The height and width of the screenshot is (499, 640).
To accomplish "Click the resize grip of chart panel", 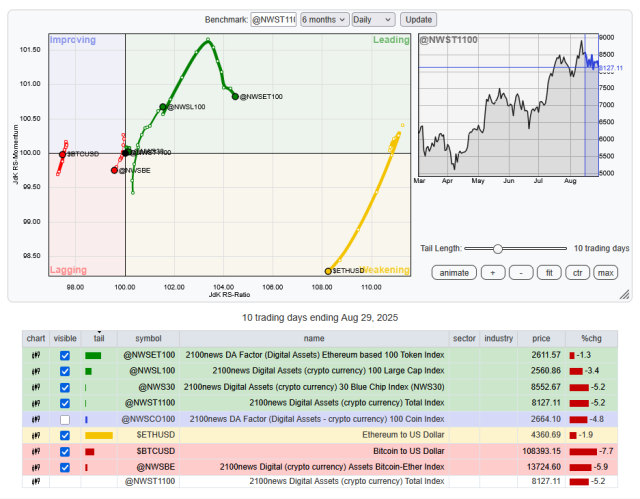I will (x=624, y=294).
